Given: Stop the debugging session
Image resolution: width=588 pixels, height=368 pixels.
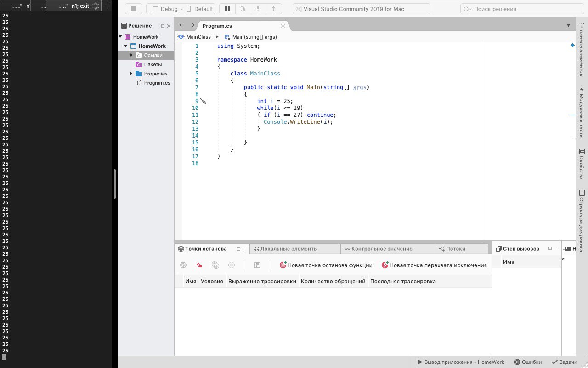Looking at the screenshot, I should click(x=134, y=9).
